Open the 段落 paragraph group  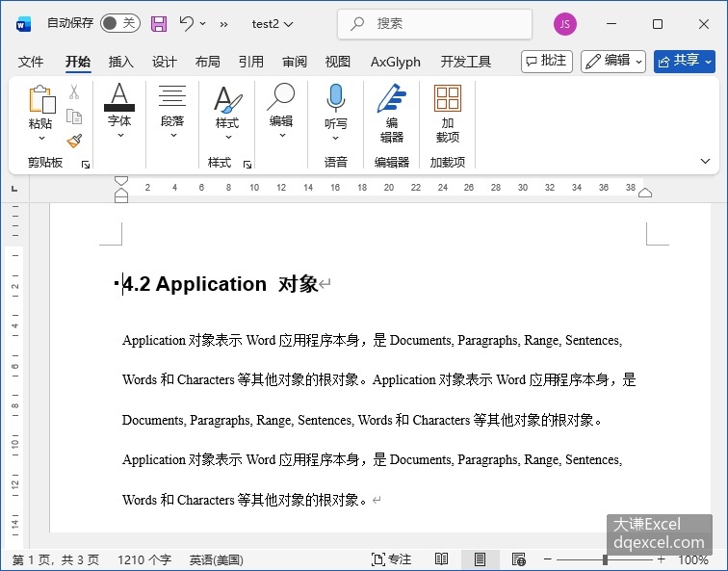(172, 111)
